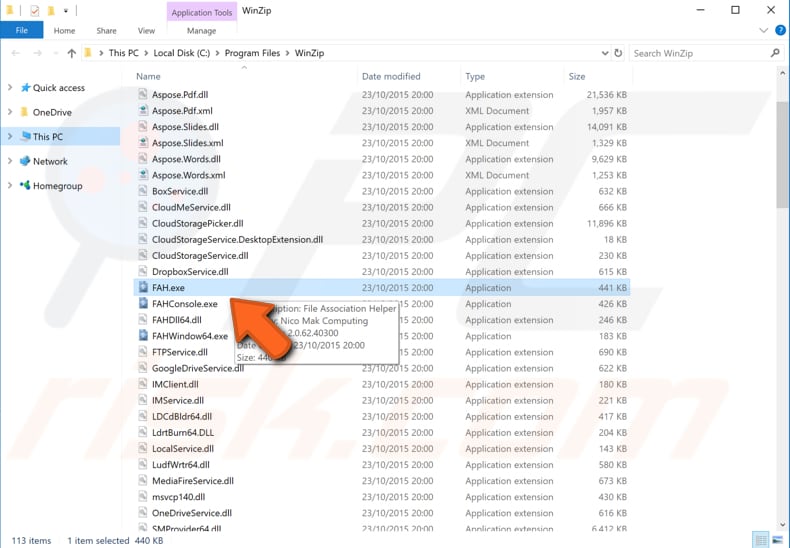Viewport: 790px width, 548px height.
Task: Click the Properties quick access toolbar icon
Action: [35, 10]
